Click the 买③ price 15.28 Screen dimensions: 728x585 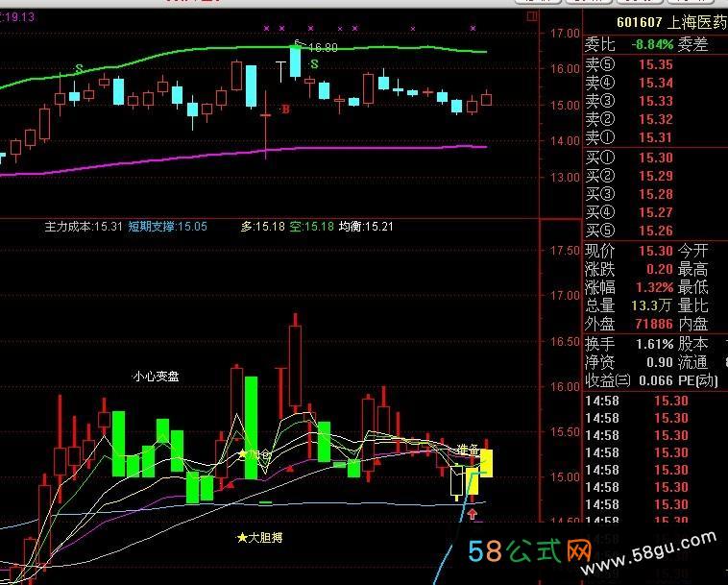click(656, 194)
